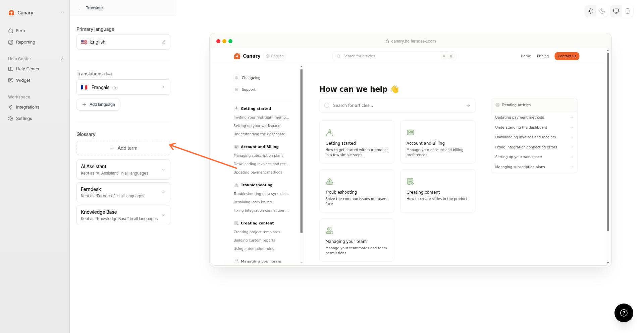Click the Help Center book icon
Screen dimensions: 644x333
pos(11,69)
